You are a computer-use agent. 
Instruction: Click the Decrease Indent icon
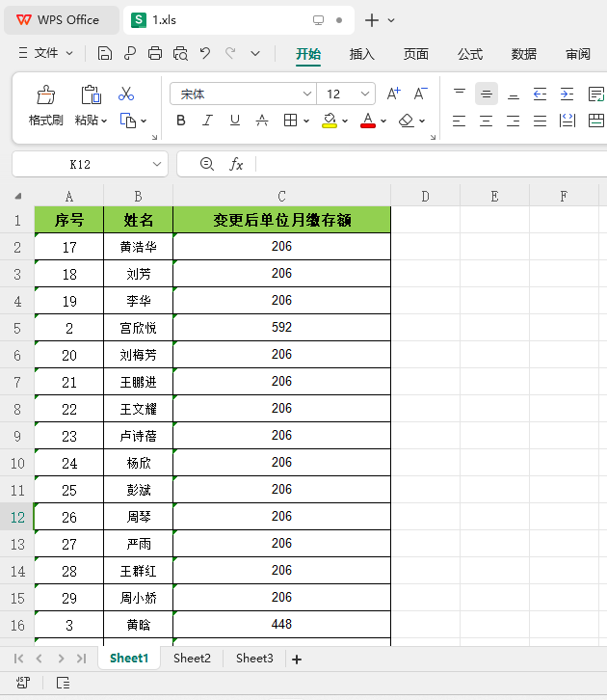point(540,94)
